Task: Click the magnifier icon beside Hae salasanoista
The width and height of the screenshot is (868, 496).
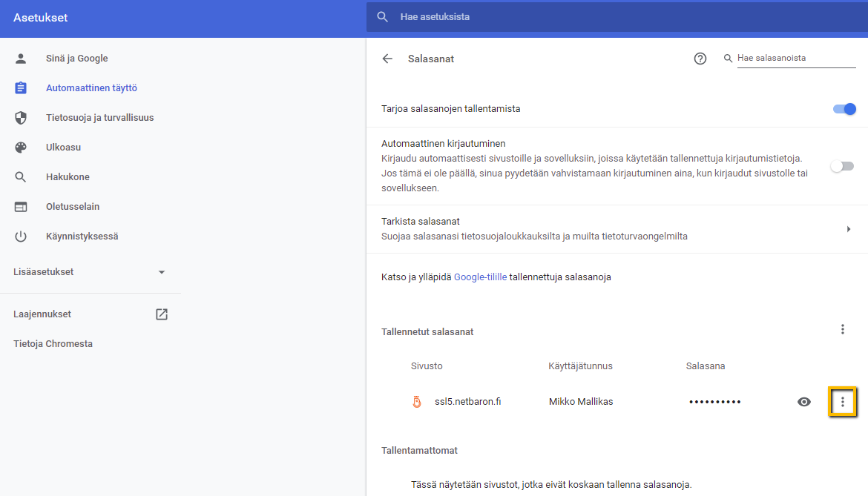Action: point(728,59)
